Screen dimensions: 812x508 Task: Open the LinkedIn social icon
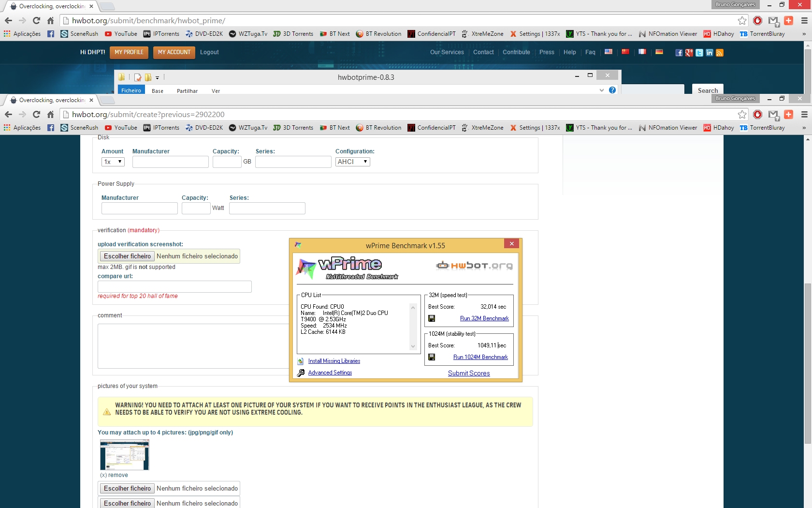pos(710,53)
